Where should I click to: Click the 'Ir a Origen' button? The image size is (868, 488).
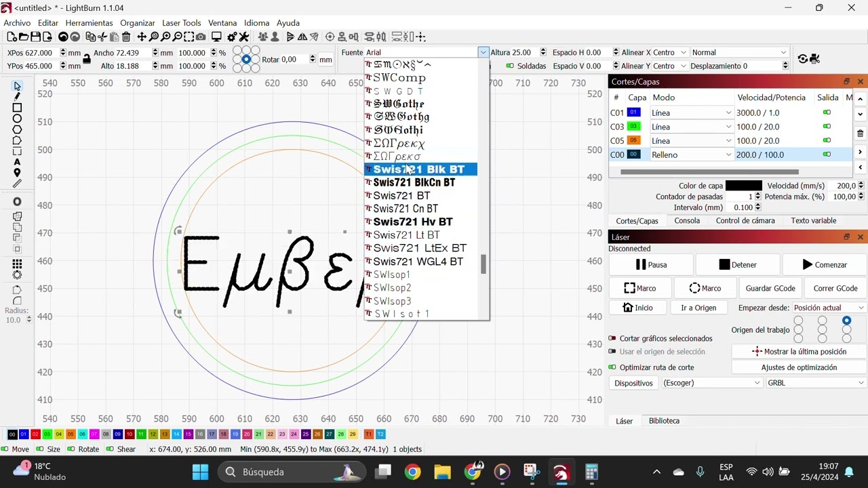698,308
